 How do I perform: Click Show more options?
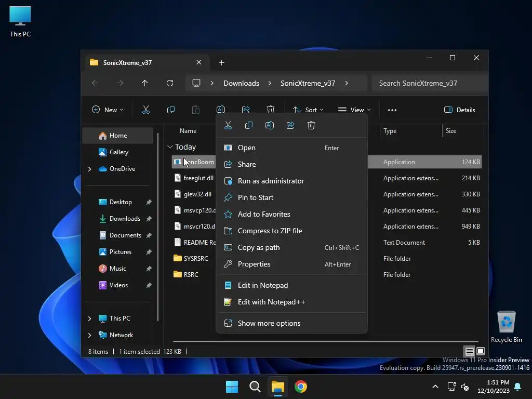click(291, 323)
